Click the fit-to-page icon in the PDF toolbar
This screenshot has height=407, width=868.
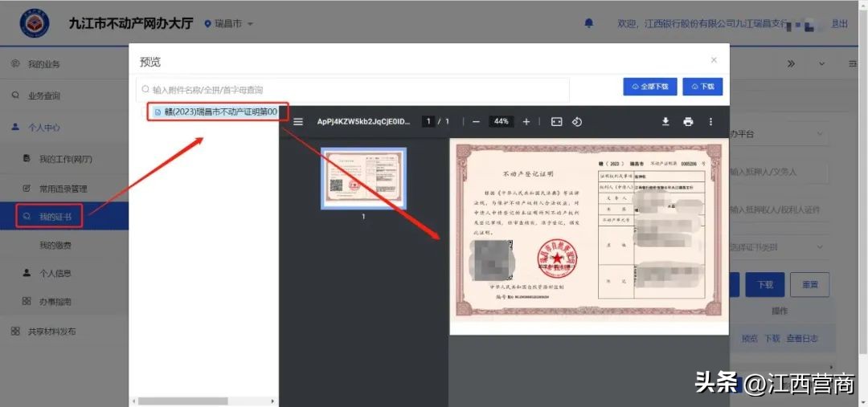click(556, 122)
